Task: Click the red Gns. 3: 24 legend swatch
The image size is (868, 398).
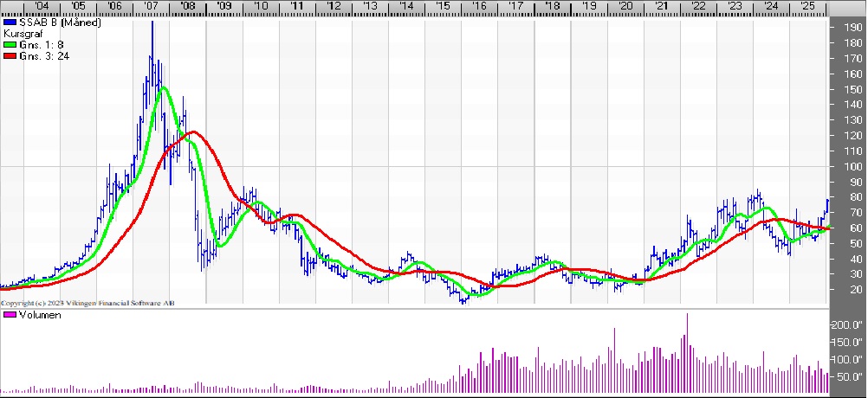Action: (9, 56)
